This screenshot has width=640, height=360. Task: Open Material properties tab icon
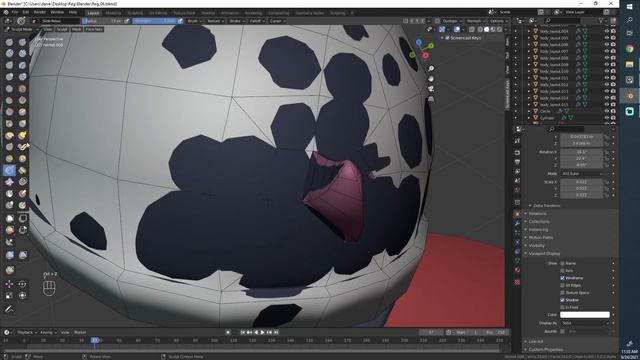click(517, 270)
